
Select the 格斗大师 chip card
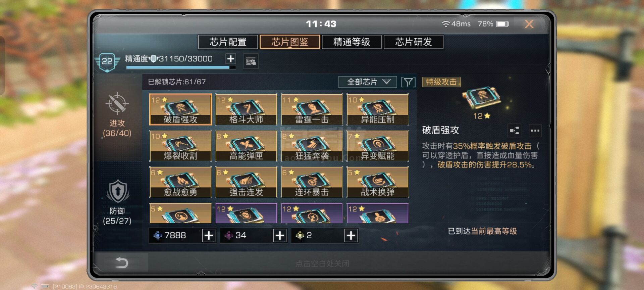pos(246,109)
